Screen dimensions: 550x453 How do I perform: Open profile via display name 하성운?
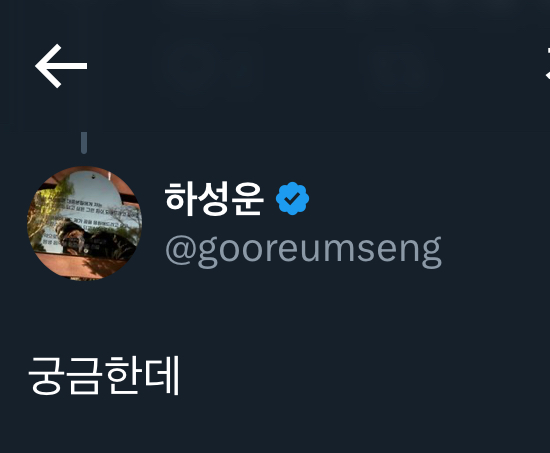click(214, 199)
